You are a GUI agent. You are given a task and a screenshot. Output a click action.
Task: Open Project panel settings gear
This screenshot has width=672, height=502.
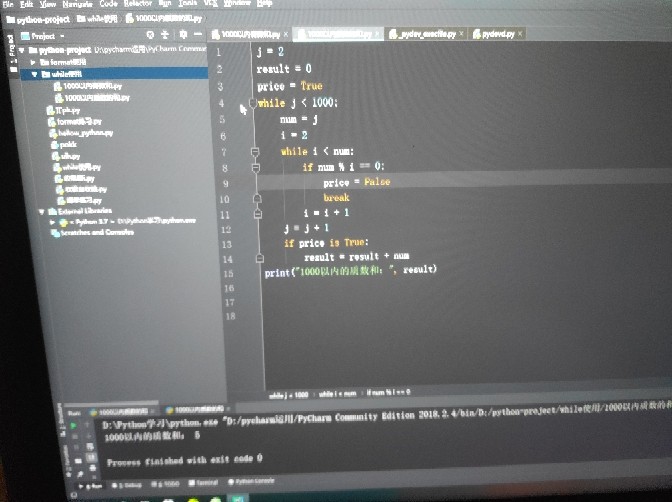click(x=183, y=34)
